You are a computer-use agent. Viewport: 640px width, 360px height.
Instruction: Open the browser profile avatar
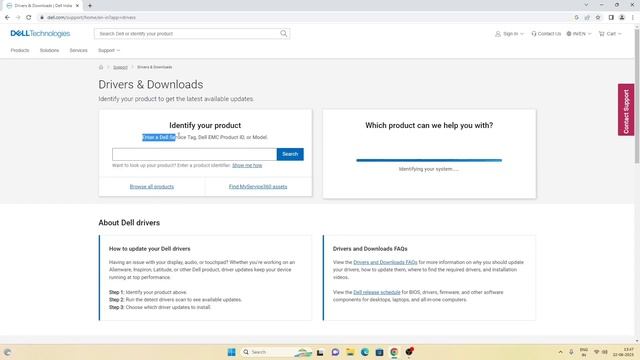point(622,17)
